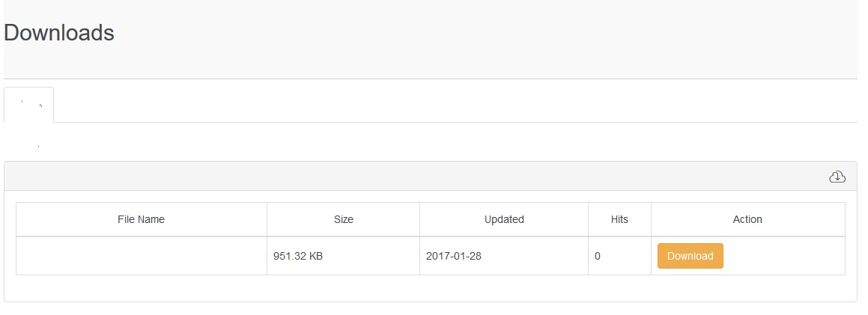Click the Action column header
Screen dimensions: 868x315
(747, 219)
